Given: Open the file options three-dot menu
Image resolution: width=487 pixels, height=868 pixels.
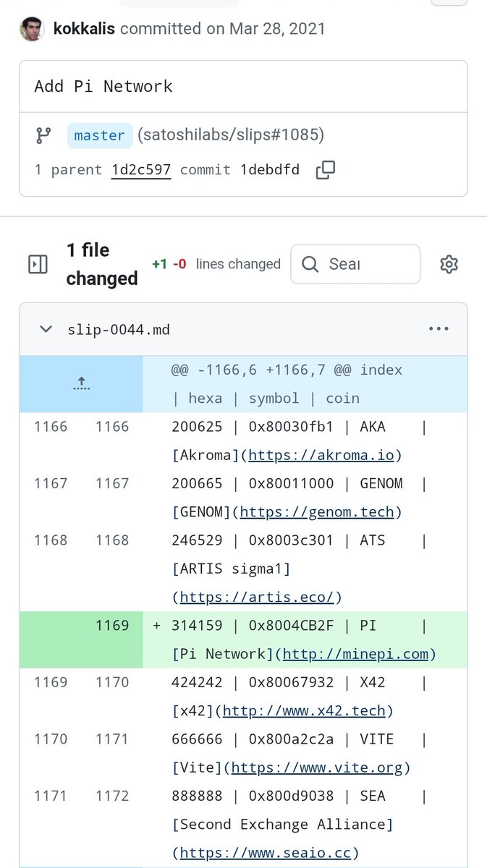Looking at the screenshot, I should point(439,329).
